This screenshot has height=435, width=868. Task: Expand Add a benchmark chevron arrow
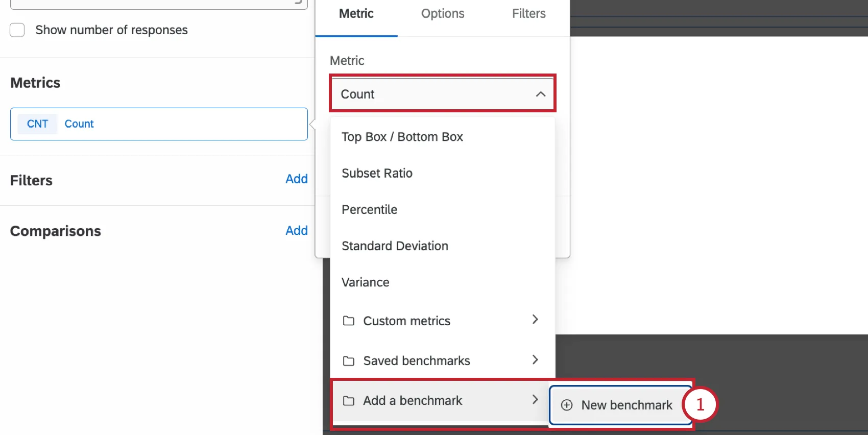(535, 399)
